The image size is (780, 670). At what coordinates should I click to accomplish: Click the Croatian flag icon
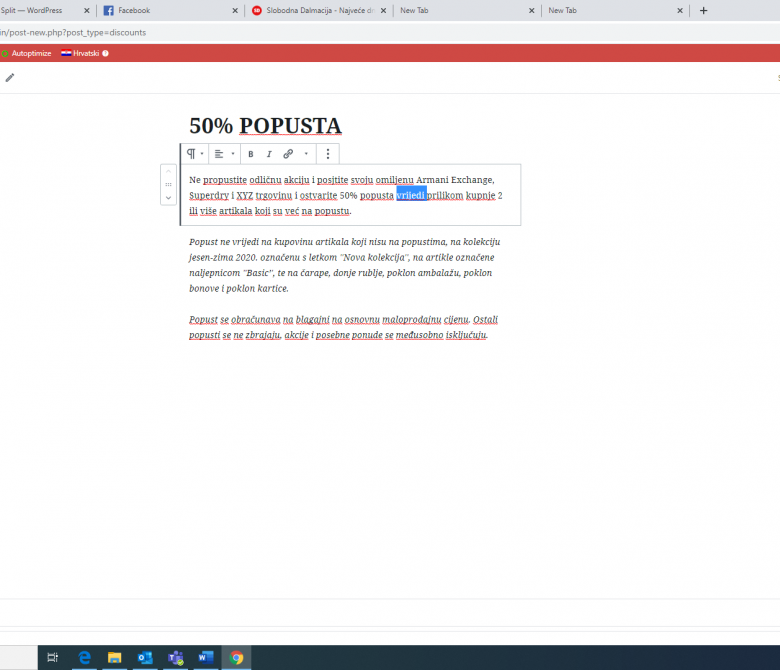(66, 53)
